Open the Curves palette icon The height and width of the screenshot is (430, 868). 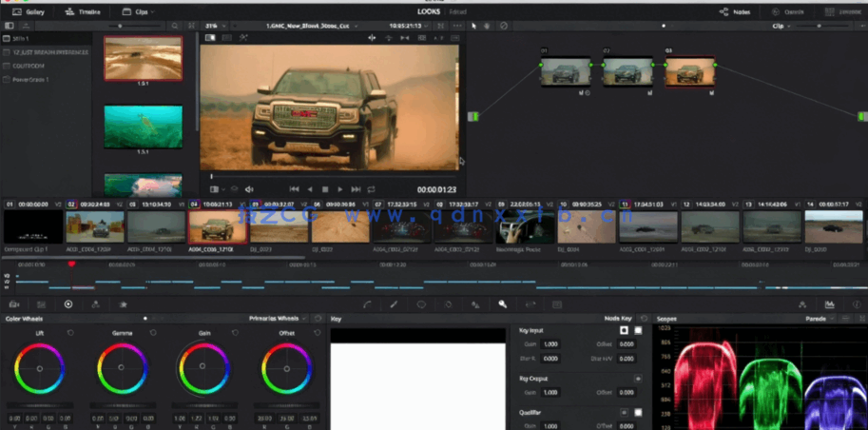coord(366,304)
